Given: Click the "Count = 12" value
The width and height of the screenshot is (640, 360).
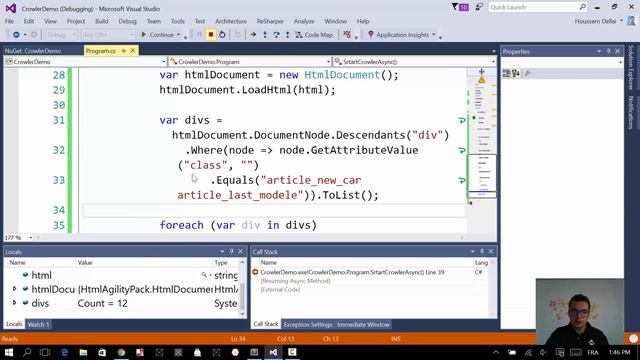Looking at the screenshot, I should tap(102, 303).
